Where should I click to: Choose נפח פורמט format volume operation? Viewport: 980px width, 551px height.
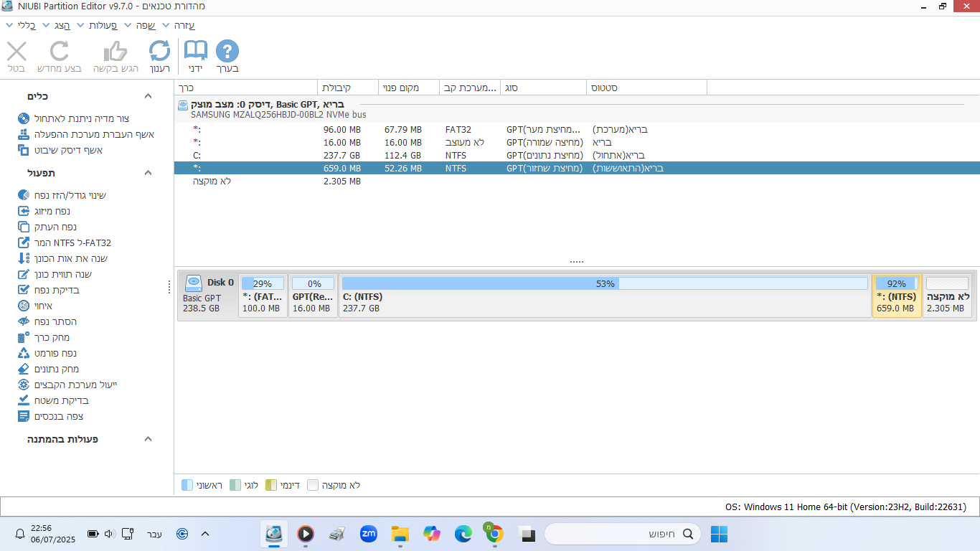47,353
